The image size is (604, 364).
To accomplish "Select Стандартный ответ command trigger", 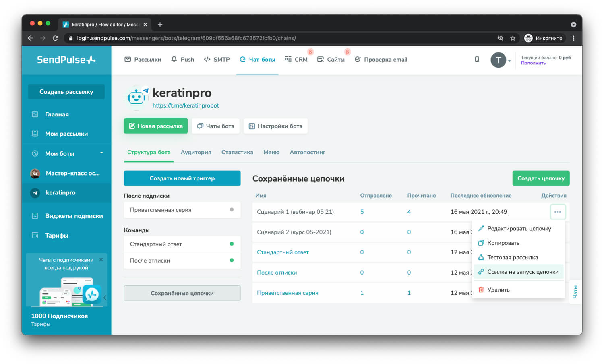I will coord(182,244).
